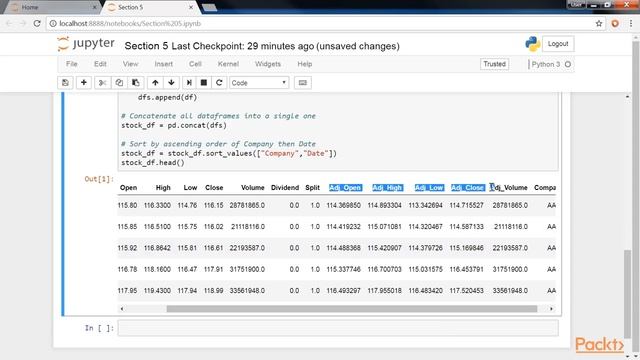640x360 pixels.
Task: Open the command palette keyboard icon
Action: tap(302, 83)
